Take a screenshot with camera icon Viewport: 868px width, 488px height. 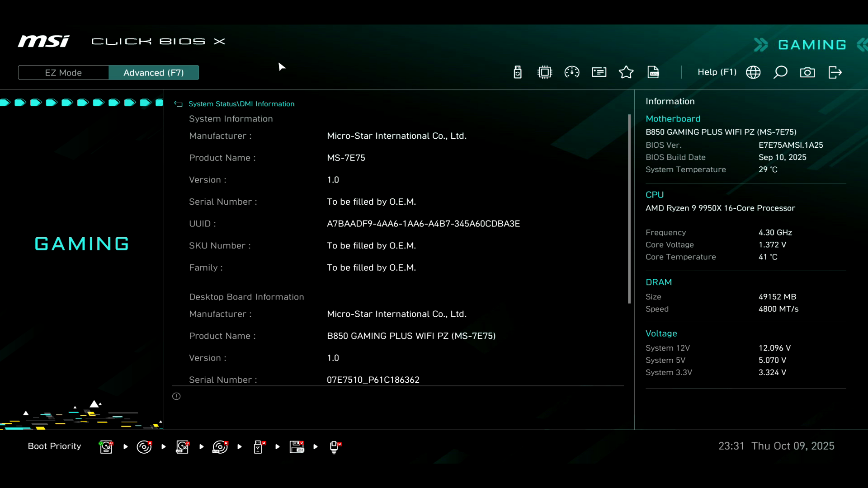pos(807,72)
